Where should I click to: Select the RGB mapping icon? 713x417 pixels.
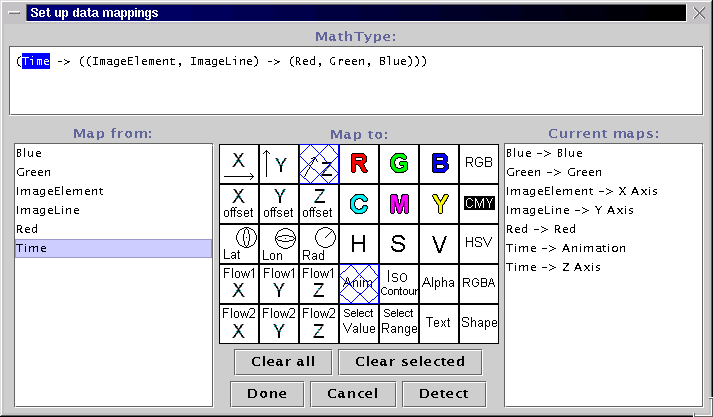pyautogui.click(x=479, y=164)
